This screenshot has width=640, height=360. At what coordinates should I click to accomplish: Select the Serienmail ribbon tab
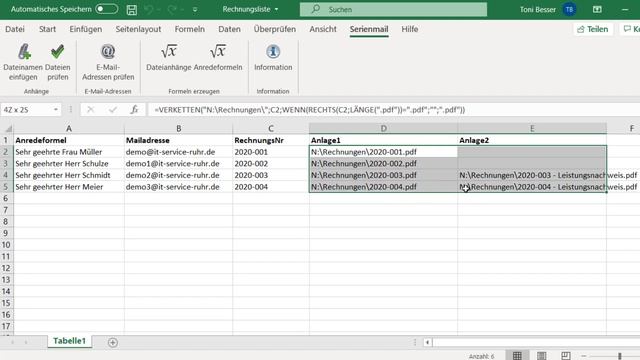click(x=369, y=29)
